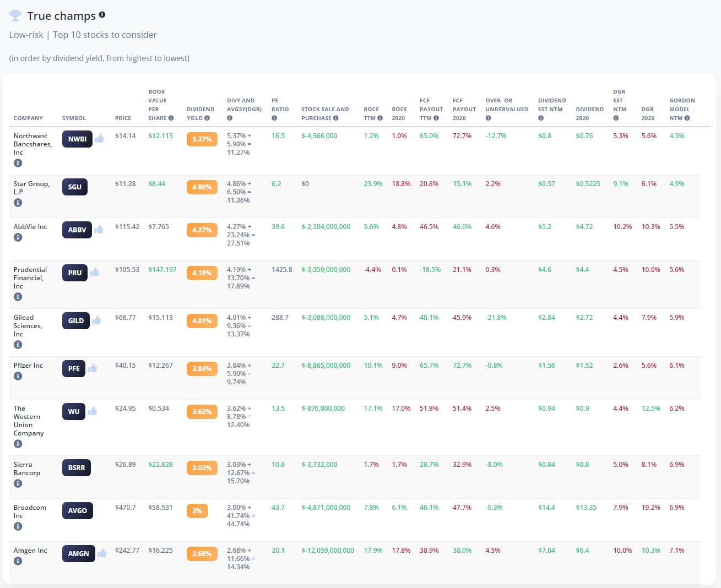Click the AVGO symbol badge

[78, 511]
